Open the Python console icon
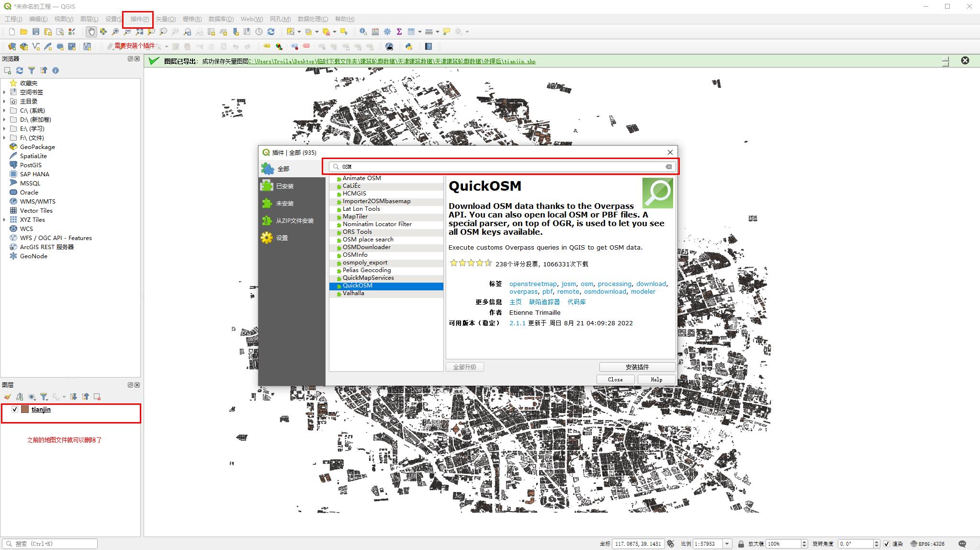The image size is (980, 550). tap(409, 46)
